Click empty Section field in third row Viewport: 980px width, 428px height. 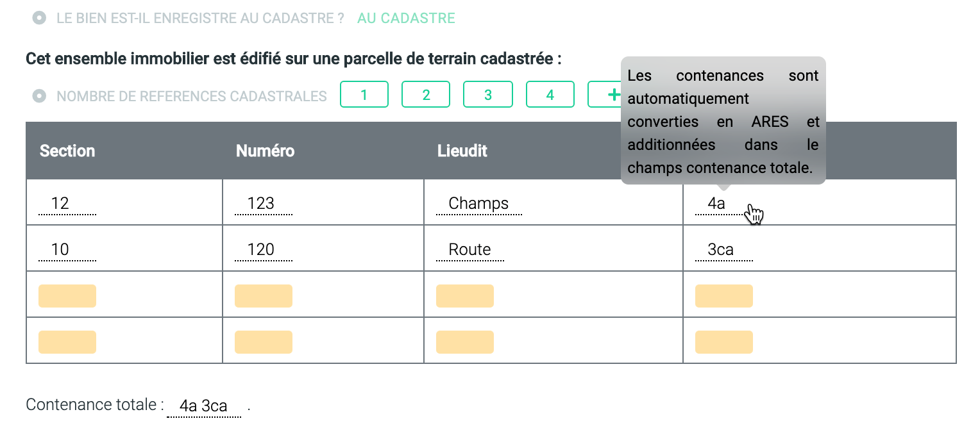tap(67, 296)
